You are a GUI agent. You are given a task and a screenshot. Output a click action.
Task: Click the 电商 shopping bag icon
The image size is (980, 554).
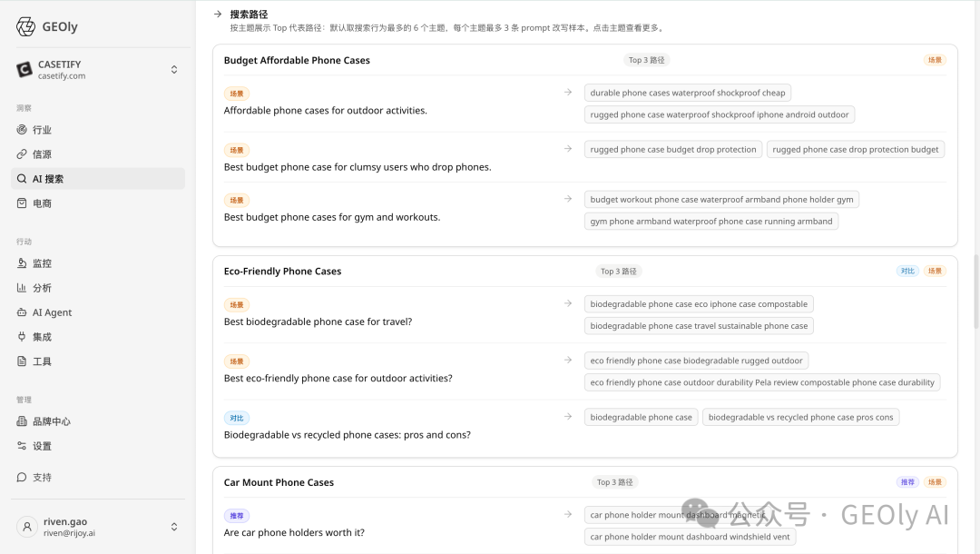tap(22, 203)
